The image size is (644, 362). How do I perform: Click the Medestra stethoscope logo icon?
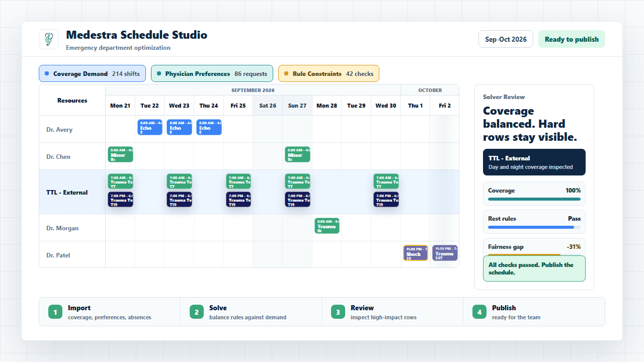tap(49, 39)
